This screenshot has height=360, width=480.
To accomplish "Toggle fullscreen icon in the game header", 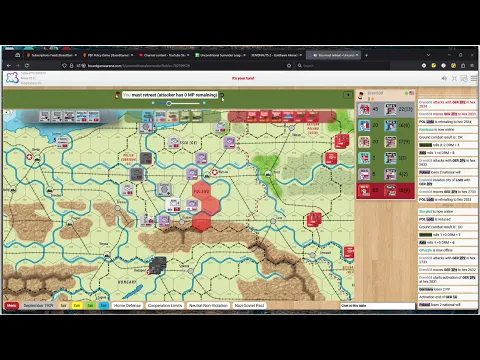I will point(454,78).
